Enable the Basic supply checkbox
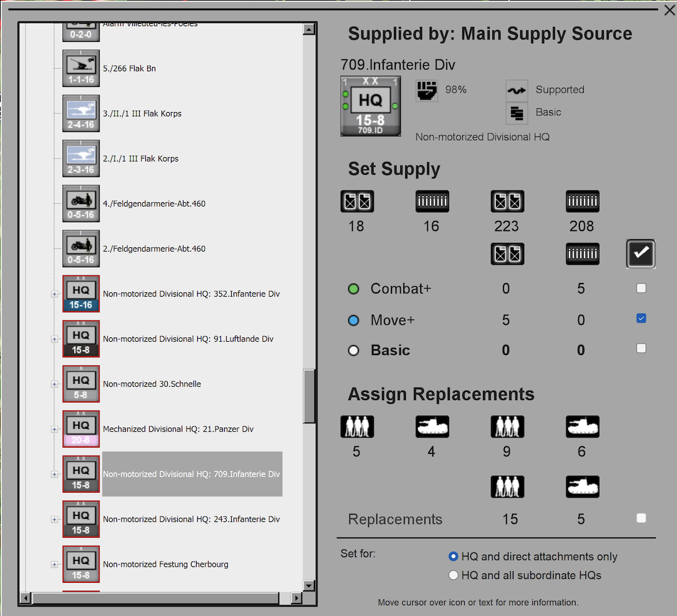This screenshot has width=677, height=616. pyautogui.click(x=641, y=348)
